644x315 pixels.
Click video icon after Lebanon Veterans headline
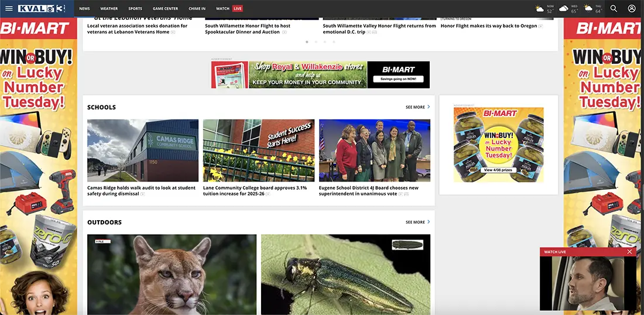[x=173, y=32]
